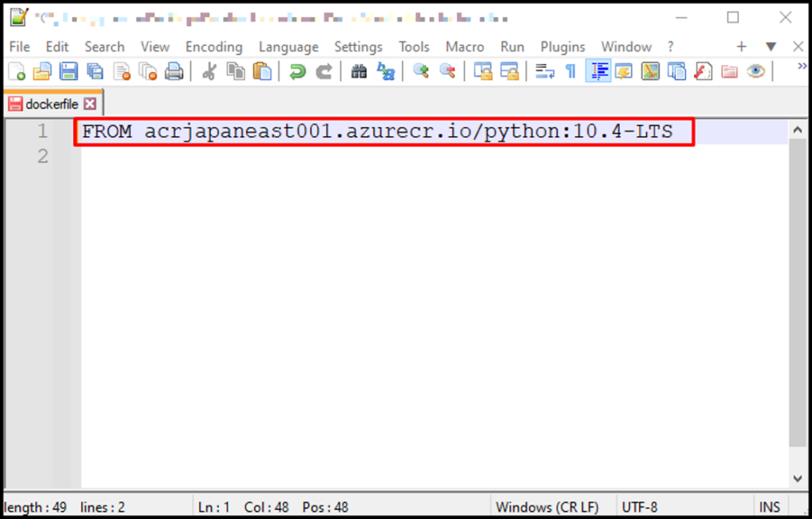This screenshot has width=812, height=519.
Task: Open Find with the binoculars icon
Action: [359, 71]
